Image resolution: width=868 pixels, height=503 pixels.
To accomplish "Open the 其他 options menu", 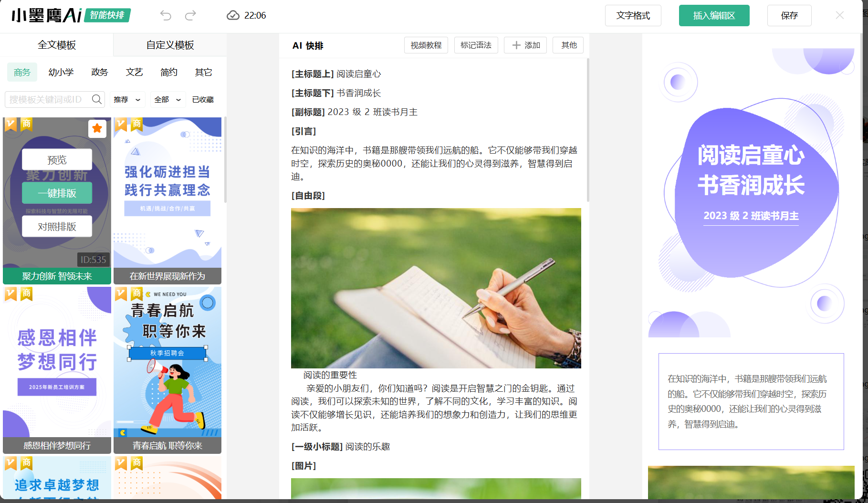I will [x=568, y=45].
